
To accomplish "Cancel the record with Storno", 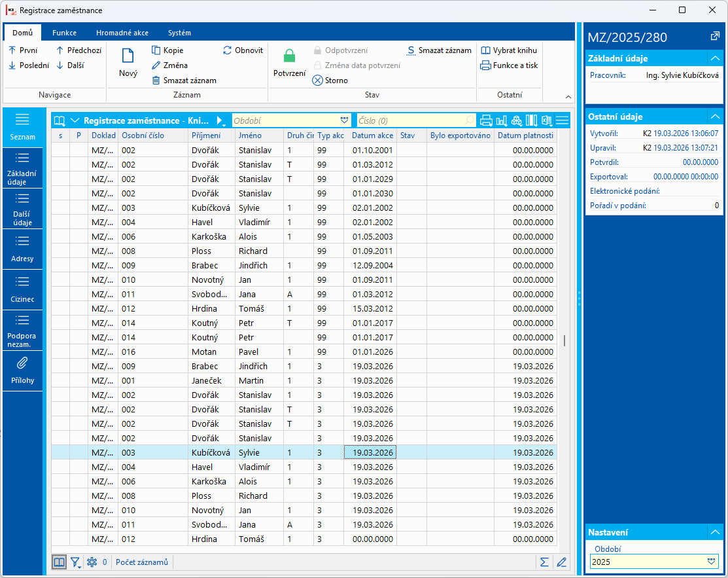I will 330,81.
